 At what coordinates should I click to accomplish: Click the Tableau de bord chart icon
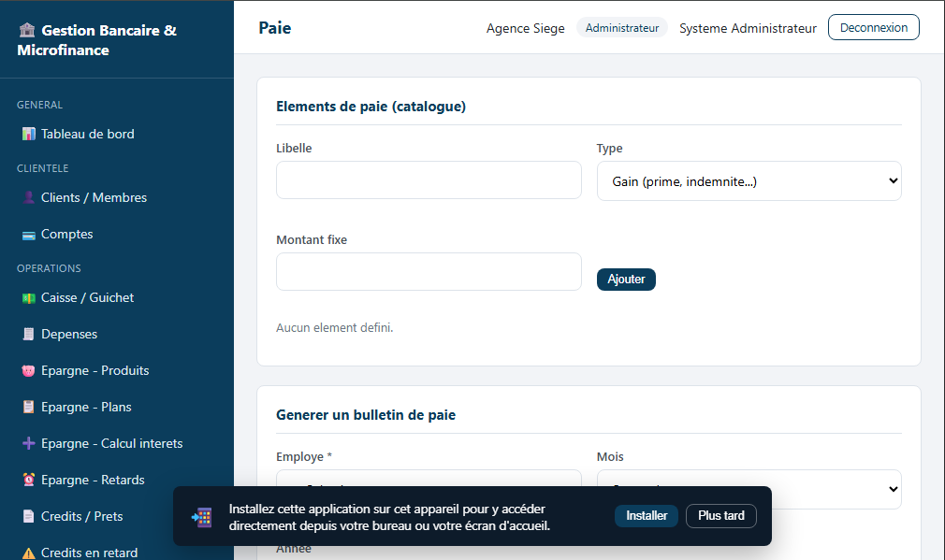28,134
